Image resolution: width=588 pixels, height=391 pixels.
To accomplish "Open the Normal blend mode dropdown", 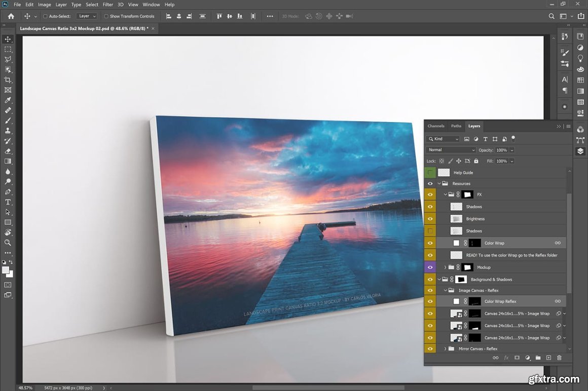I will (451, 150).
